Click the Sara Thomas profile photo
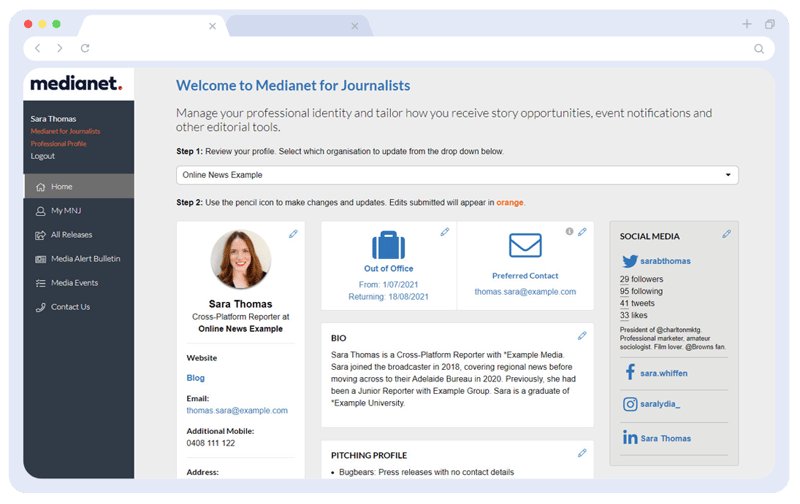 (241, 259)
